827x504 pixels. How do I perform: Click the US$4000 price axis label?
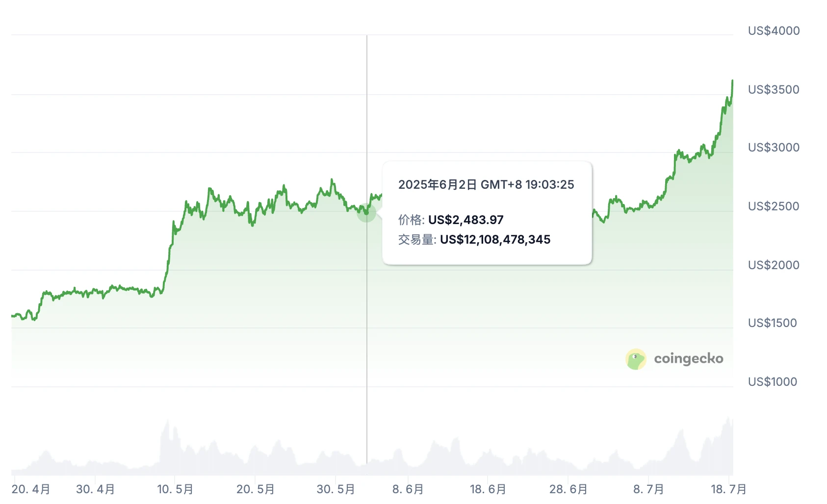pos(774,31)
